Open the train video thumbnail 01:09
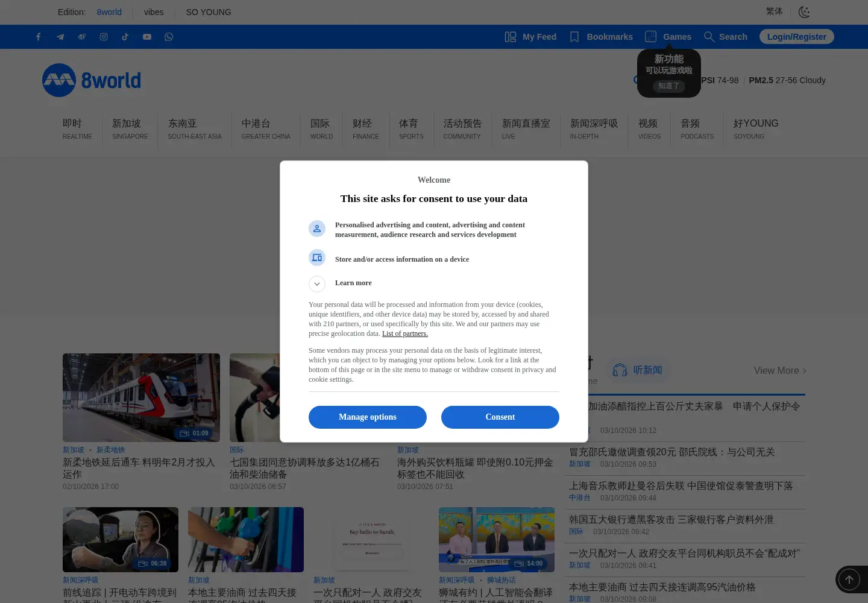The image size is (868, 603). tap(141, 397)
